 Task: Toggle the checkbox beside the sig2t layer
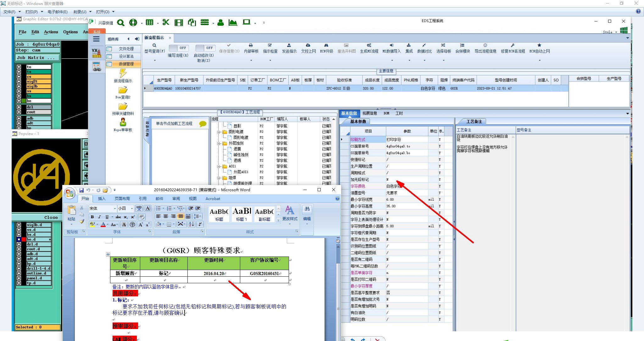coord(19,81)
